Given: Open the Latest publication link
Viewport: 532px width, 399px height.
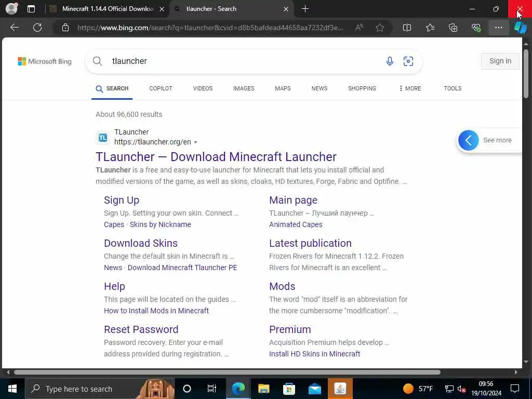Looking at the screenshot, I should 310,243.
